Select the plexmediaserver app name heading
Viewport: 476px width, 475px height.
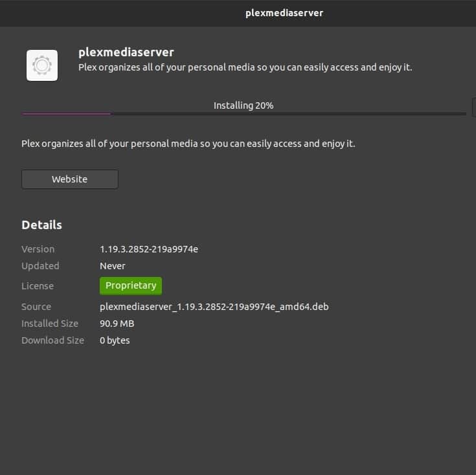click(x=126, y=52)
